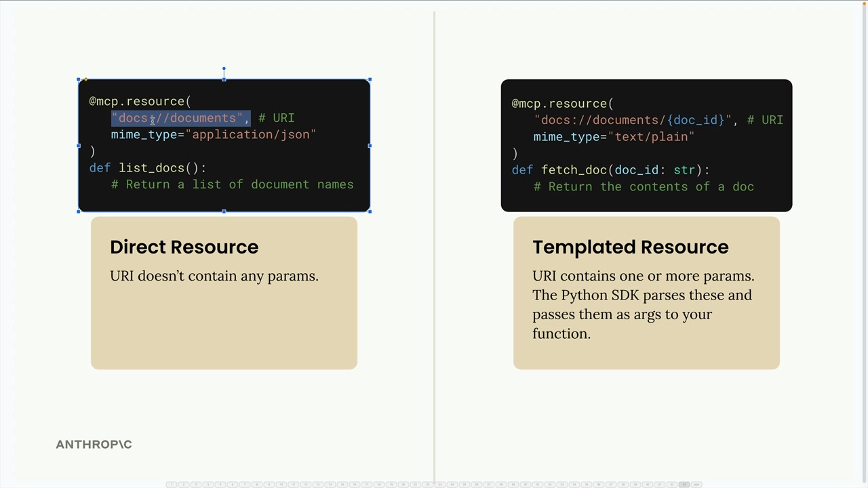Click the top-right resize handle of the selected code box

[x=370, y=79]
